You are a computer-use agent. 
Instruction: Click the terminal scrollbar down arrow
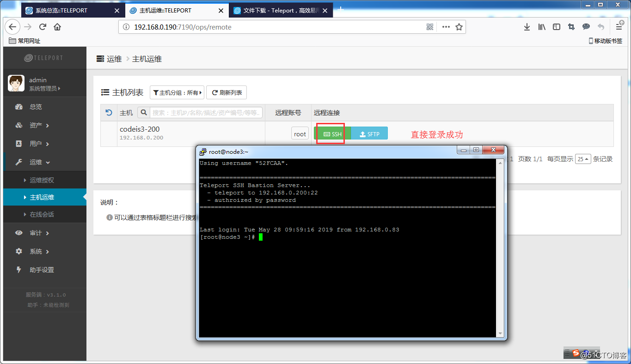[500, 334]
